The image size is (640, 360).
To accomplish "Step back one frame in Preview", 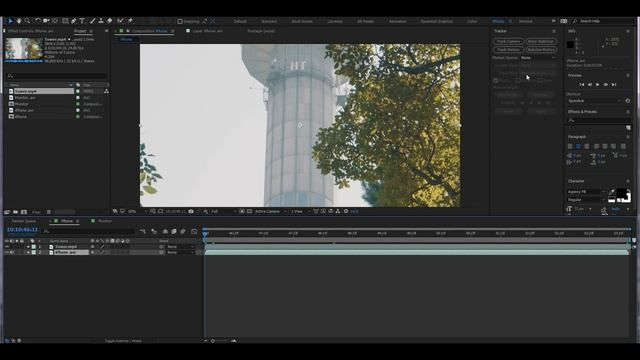I will pos(590,84).
